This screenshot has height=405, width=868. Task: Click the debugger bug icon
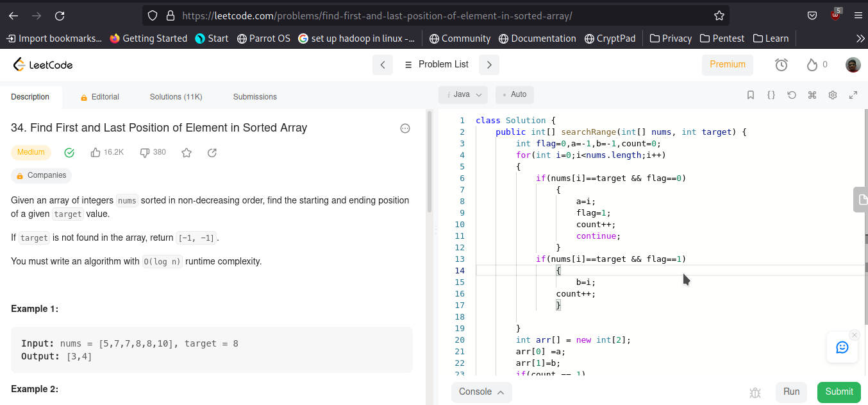click(x=755, y=392)
